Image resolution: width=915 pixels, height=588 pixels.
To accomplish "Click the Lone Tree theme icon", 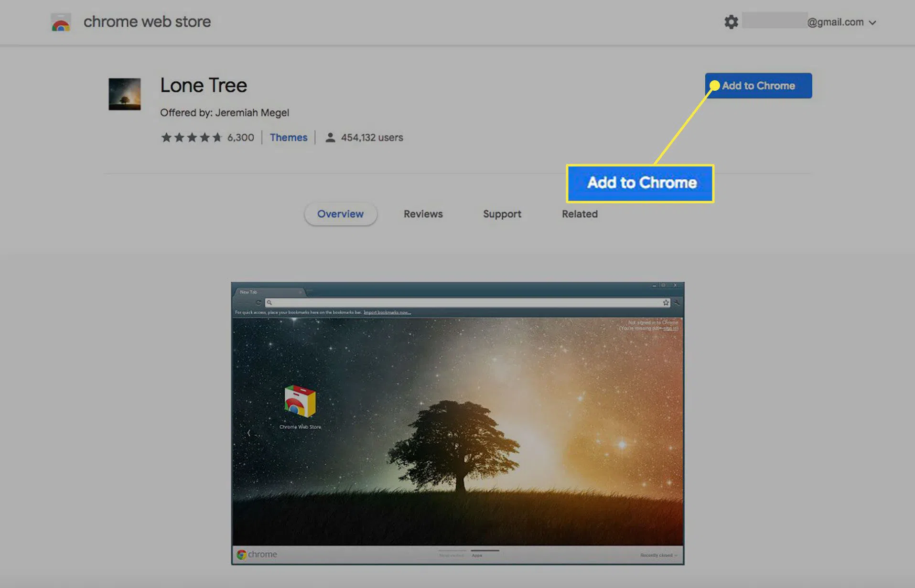I will point(125,94).
